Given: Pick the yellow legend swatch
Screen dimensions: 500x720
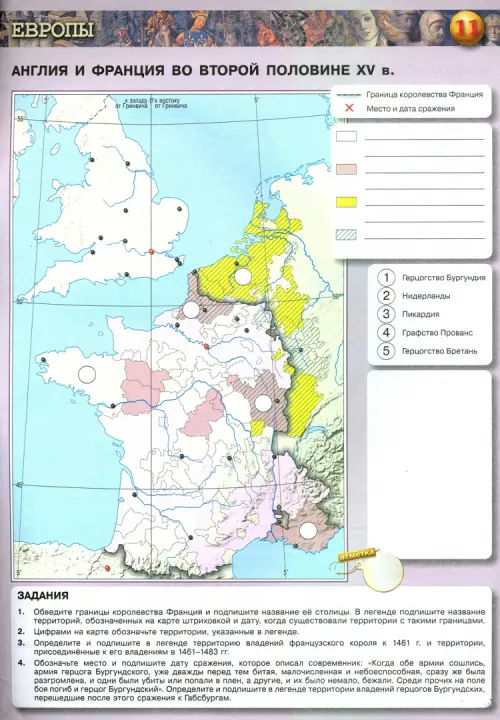Looking at the screenshot, I should click(x=346, y=202).
